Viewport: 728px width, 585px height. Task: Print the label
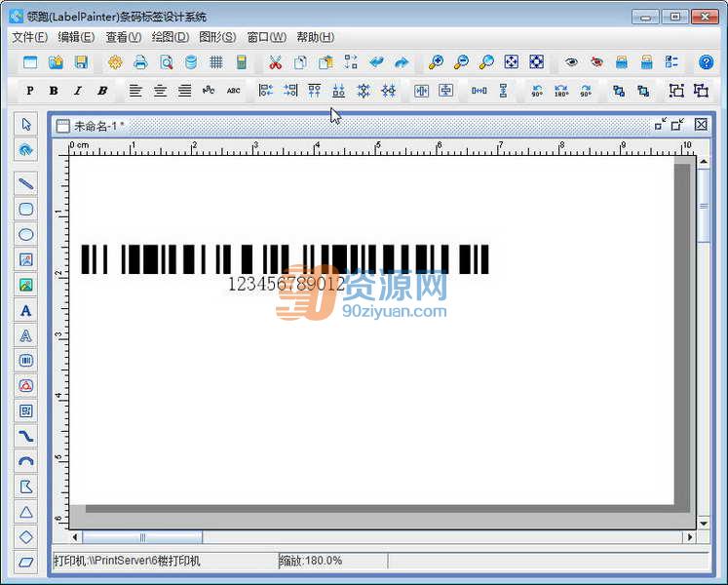pos(140,61)
